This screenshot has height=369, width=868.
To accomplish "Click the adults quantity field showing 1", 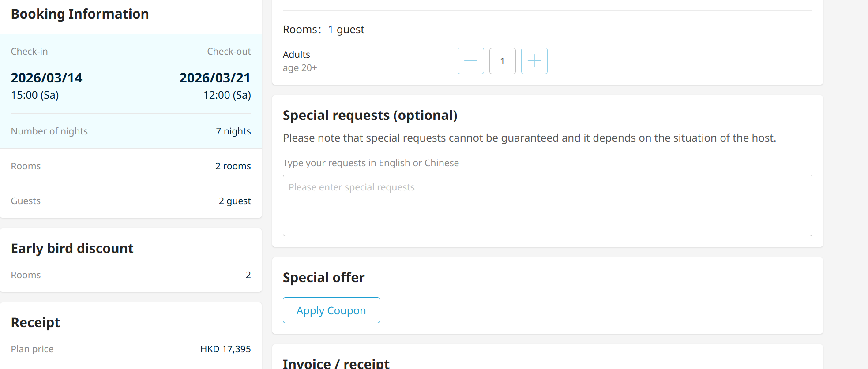I will coord(502,61).
